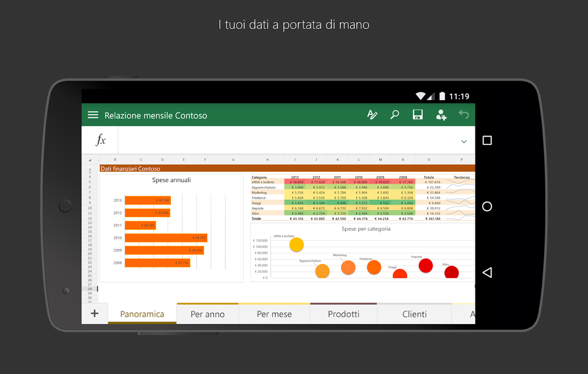Click the red Imposte bubble
The width and height of the screenshot is (588, 374).
pyautogui.click(x=426, y=266)
